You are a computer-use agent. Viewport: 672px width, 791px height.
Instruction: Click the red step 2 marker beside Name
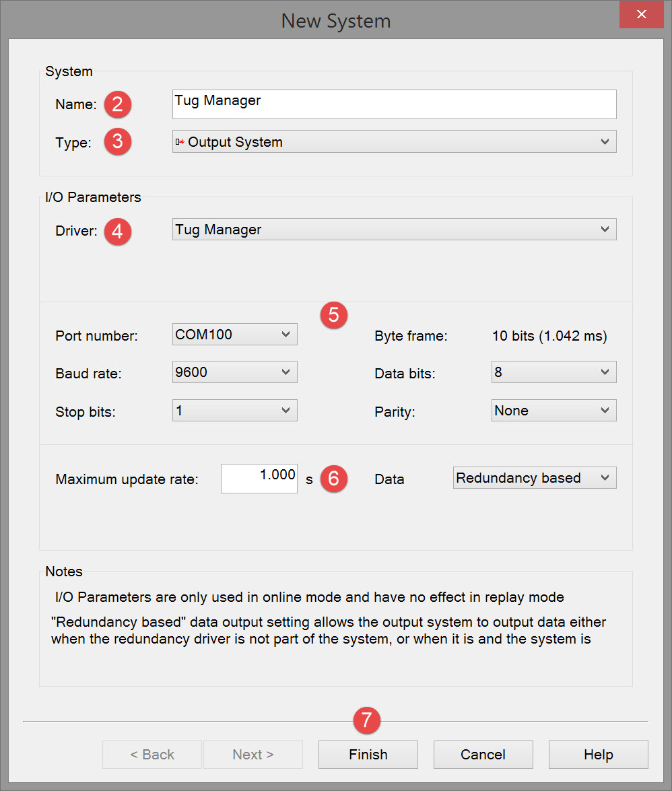point(117,104)
